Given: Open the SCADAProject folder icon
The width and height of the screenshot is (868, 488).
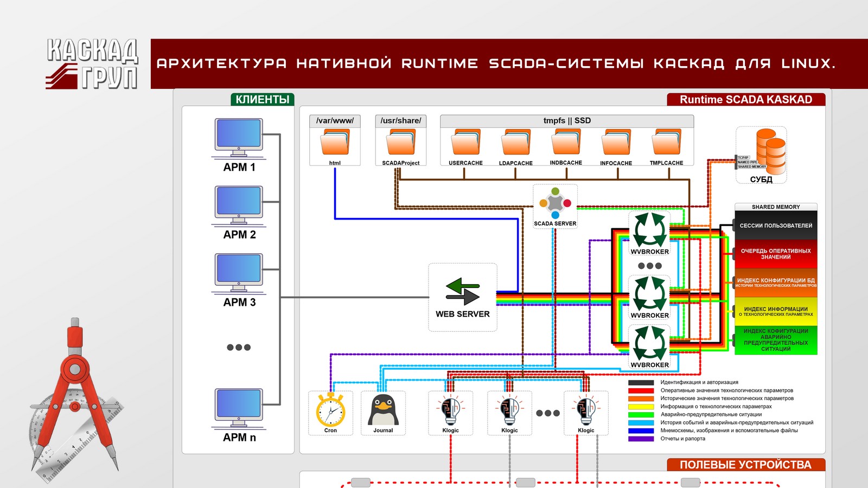Looking at the screenshot, I should 400,142.
